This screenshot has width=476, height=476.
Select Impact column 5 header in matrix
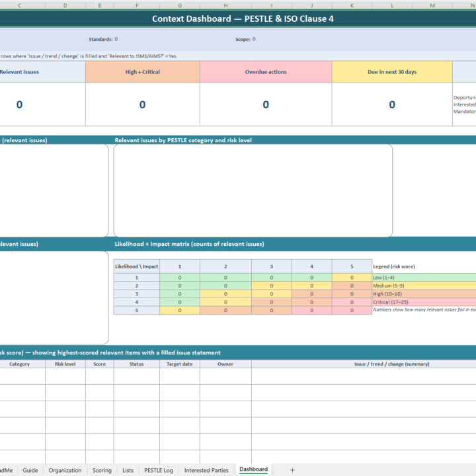[x=352, y=266]
